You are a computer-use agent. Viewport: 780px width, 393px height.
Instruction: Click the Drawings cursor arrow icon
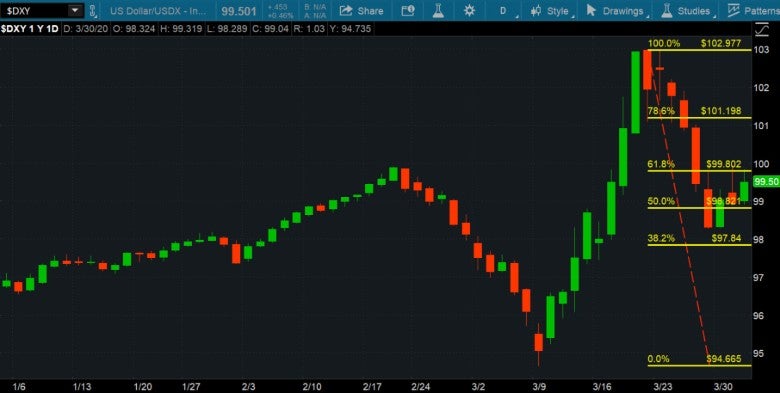coord(591,10)
